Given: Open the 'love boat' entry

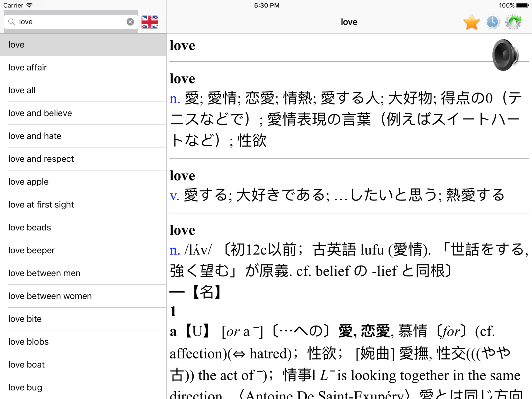Looking at the screenshot, I should point(26,365).
